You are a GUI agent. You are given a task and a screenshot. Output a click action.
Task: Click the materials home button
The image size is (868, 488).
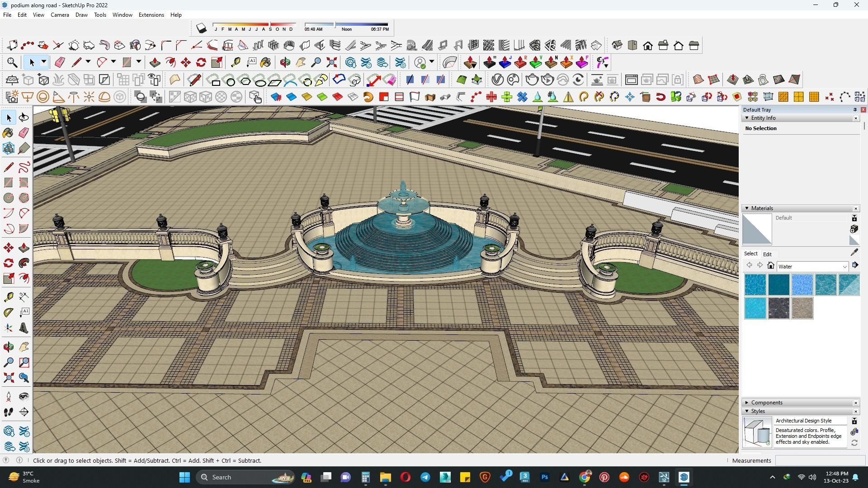coord(771,266)
